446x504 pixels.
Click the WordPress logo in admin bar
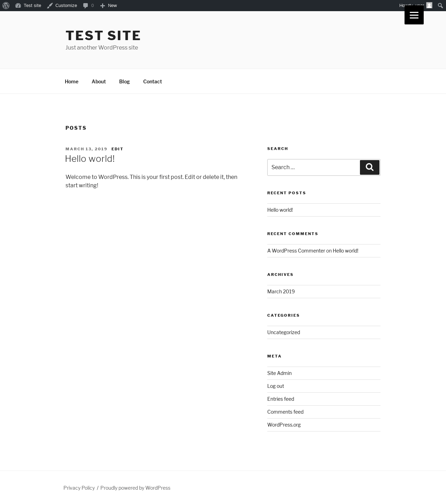(6, 6)
